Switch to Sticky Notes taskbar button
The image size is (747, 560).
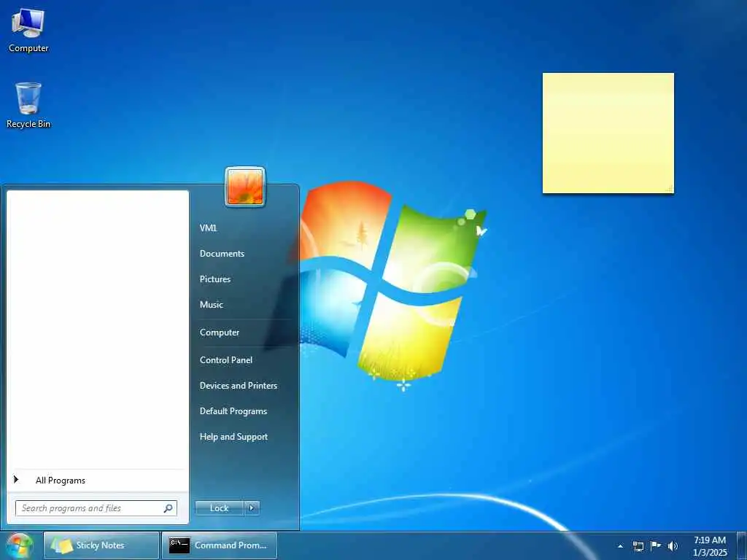click(x=101, y=545)
